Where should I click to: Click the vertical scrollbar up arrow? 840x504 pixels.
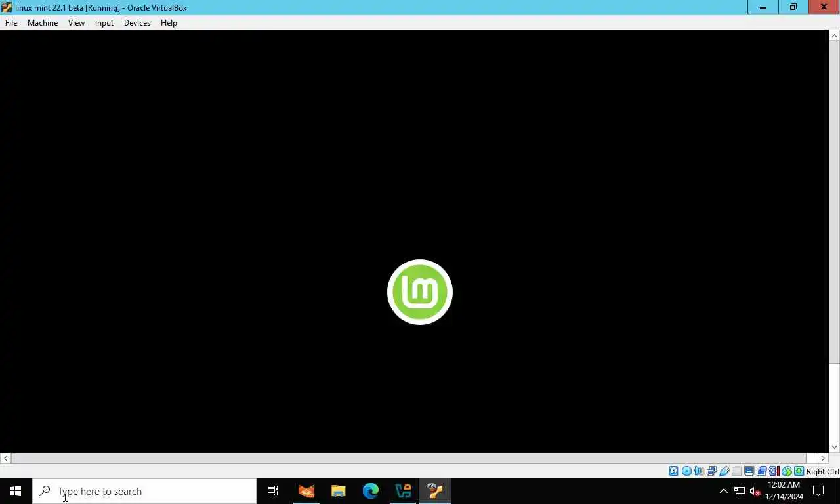coord(835,35)
